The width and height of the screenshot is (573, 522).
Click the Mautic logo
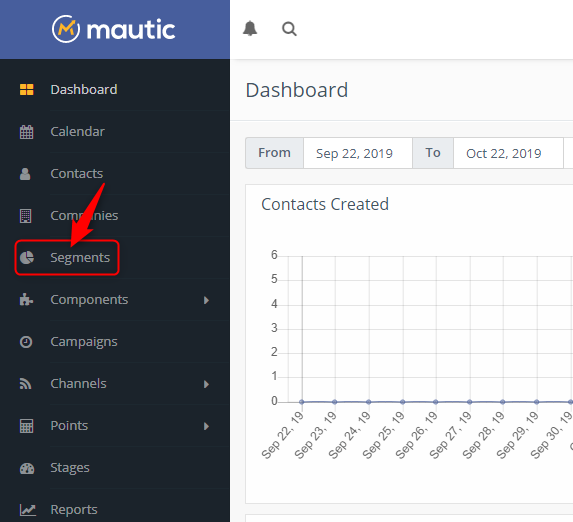tap(114, 29)
